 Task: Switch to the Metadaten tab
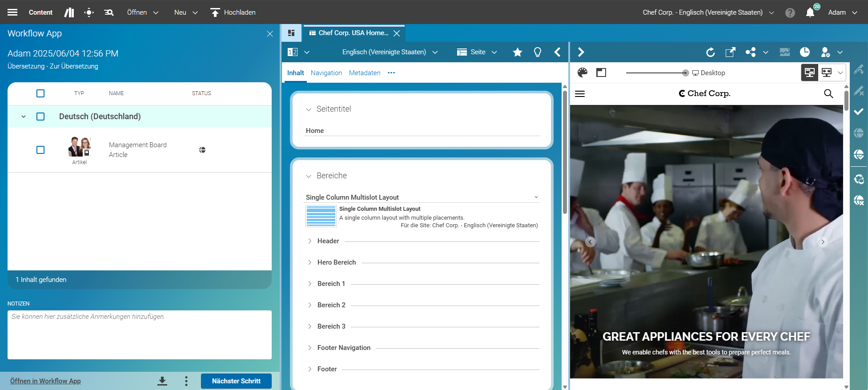(x=364, y=73)
